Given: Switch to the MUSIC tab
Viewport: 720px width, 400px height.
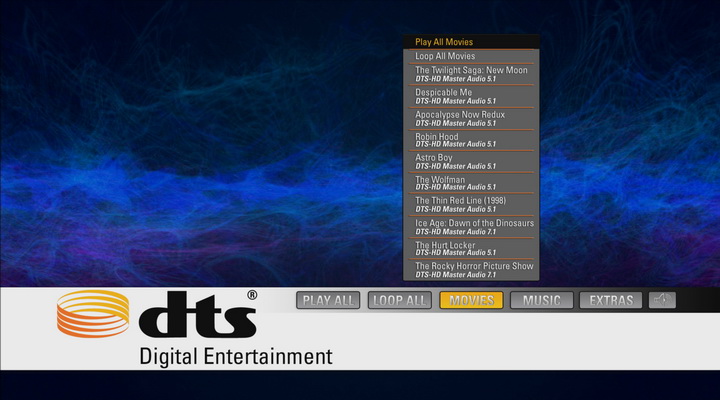Looking at the screenshot, I should (x=542, y=300).
